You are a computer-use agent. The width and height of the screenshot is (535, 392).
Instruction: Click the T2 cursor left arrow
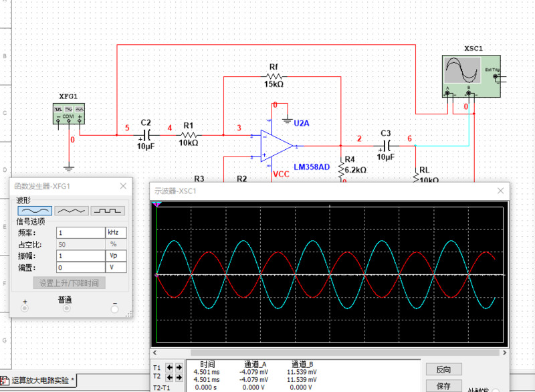pos(169,377)
